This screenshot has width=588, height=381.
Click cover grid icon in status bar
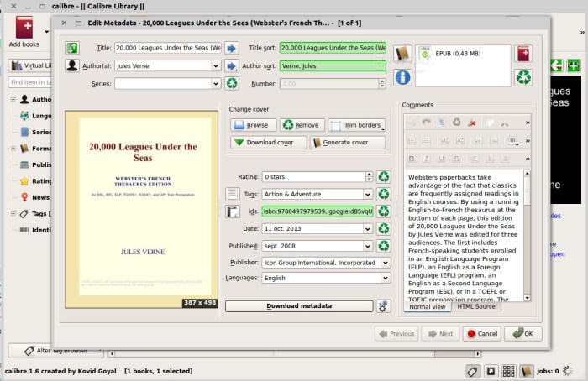(508, 371)
